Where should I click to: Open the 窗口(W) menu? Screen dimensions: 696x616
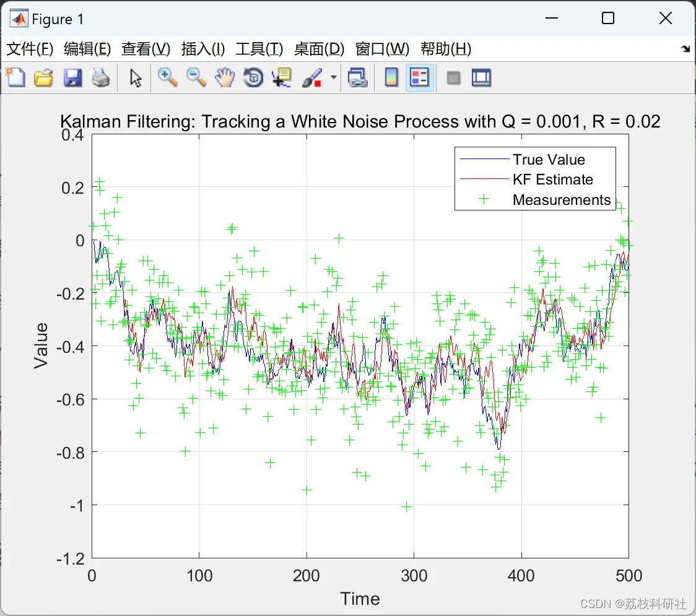(382, 49)
